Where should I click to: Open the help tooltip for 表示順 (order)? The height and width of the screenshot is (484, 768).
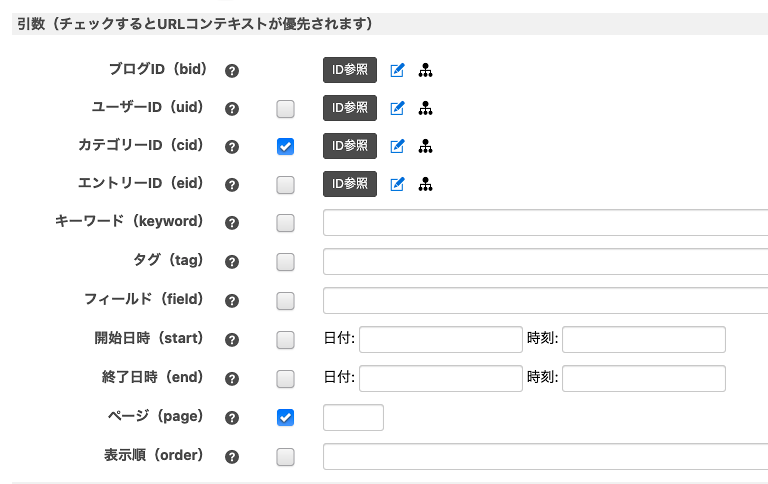tap(232, 457)
